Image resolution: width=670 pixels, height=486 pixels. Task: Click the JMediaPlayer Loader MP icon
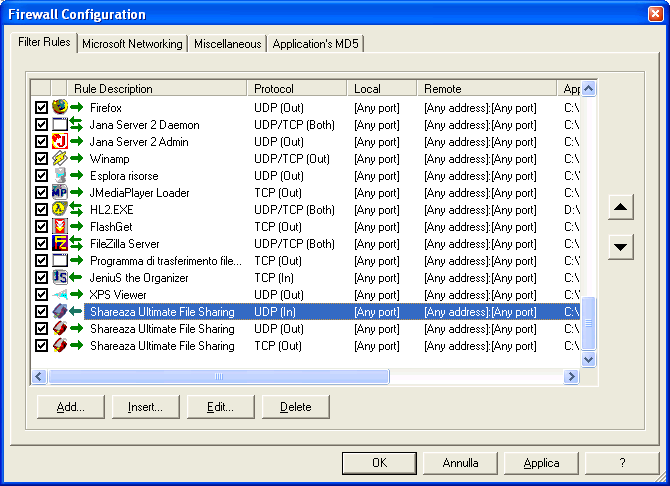60,192
